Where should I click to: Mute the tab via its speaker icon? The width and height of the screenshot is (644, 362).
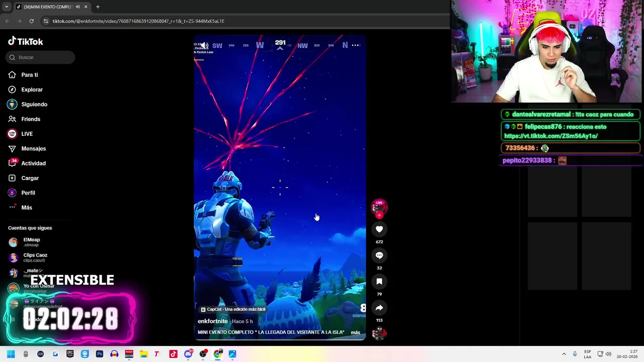pyautogui.click(x=77, y=7)
